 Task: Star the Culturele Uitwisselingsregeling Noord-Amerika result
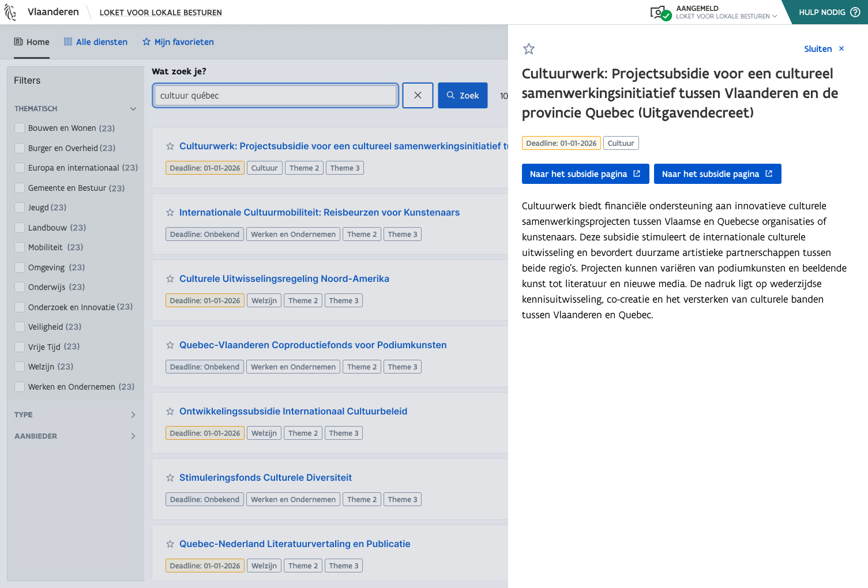pos(170,279)
